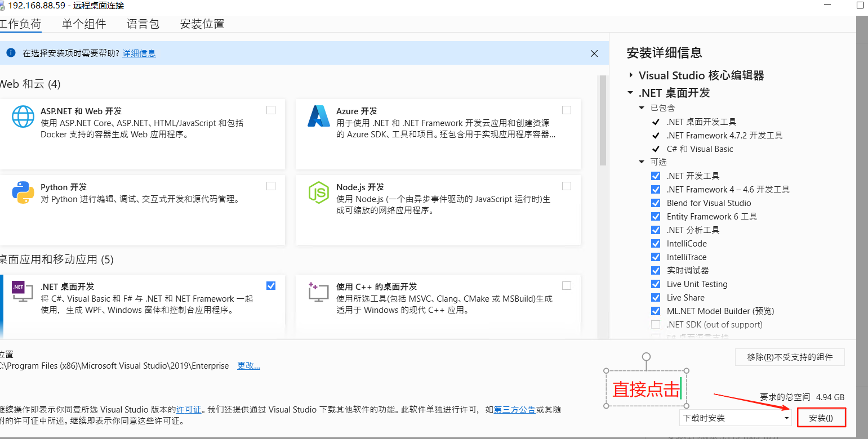Image resolution: width=868 pixels, height=439 pixels.
Task: Open the 下载时安装 install mode dropdown
Action: point(736,418)
